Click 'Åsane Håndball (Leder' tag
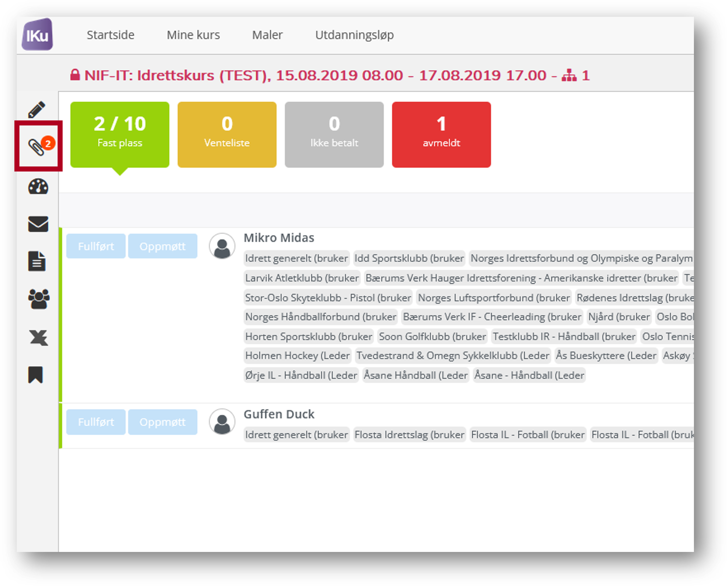728x586 pixels. click(x=416, y=376)
